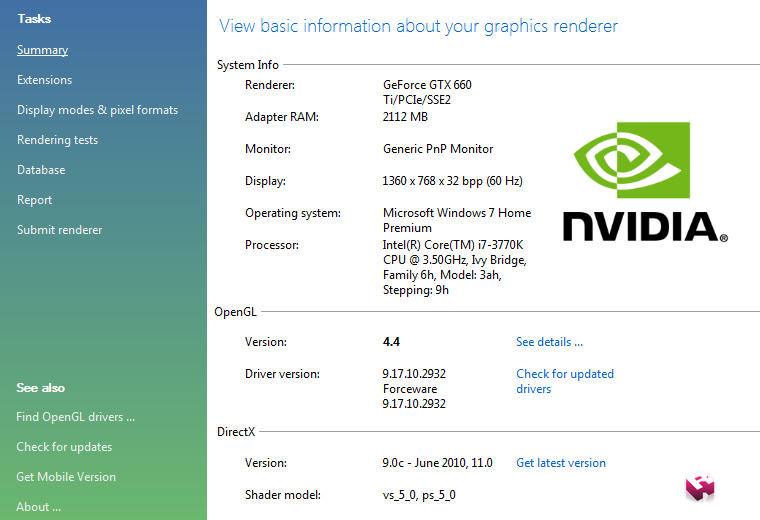The width and height of the screenshot is (760, 520).
Task: Click the 2112 MB adapter RAM value
Action: pyautogui.click(x=405, y=117)
